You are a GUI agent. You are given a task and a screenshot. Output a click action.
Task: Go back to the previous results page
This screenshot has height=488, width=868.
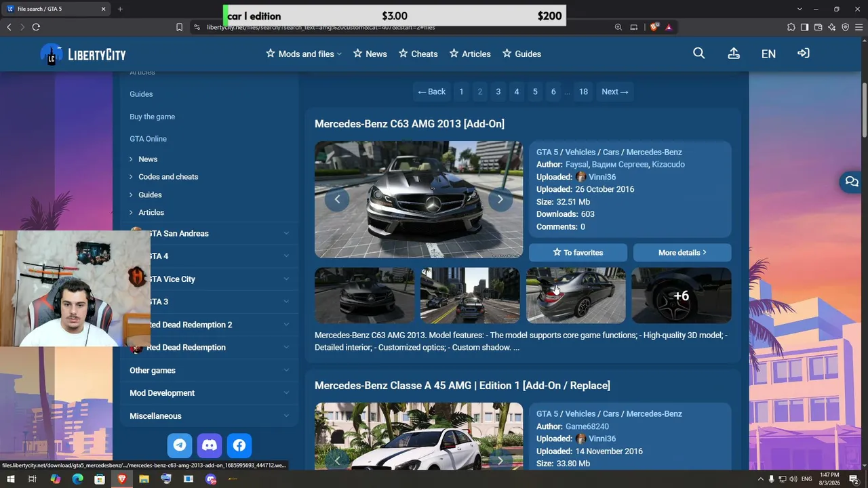tap(432, 91)
